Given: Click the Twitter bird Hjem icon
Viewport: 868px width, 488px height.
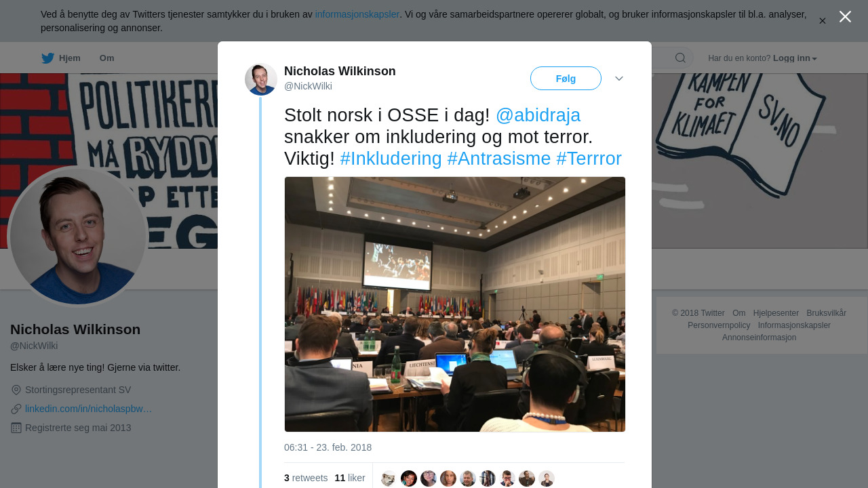Looking at the screenshot, I should (48, 58).
